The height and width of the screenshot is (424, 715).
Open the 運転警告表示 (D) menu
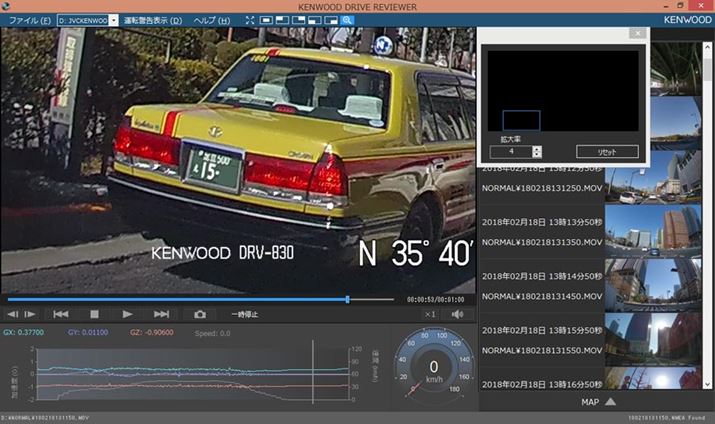153,20
